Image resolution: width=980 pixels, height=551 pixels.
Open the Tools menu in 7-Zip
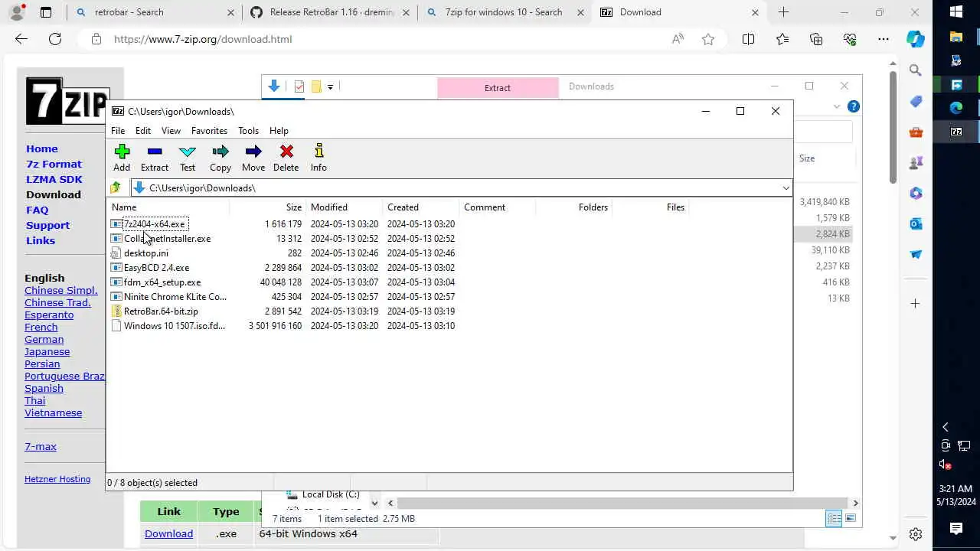(248, 131)
